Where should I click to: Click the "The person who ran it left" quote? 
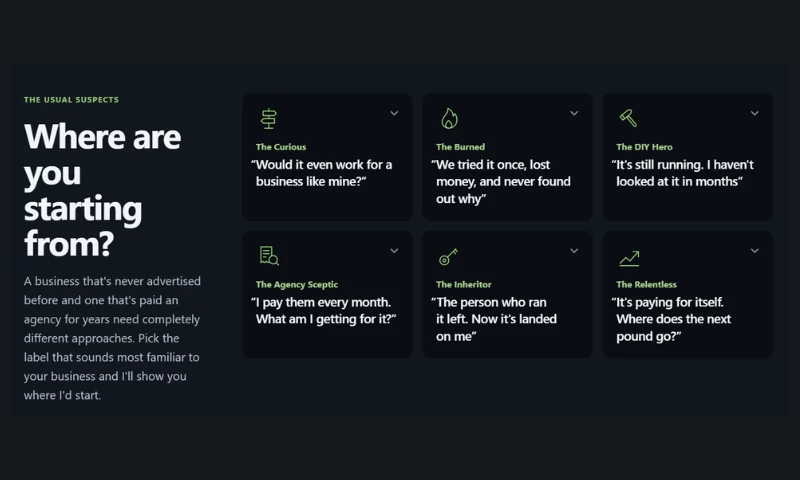click(494, 319)
